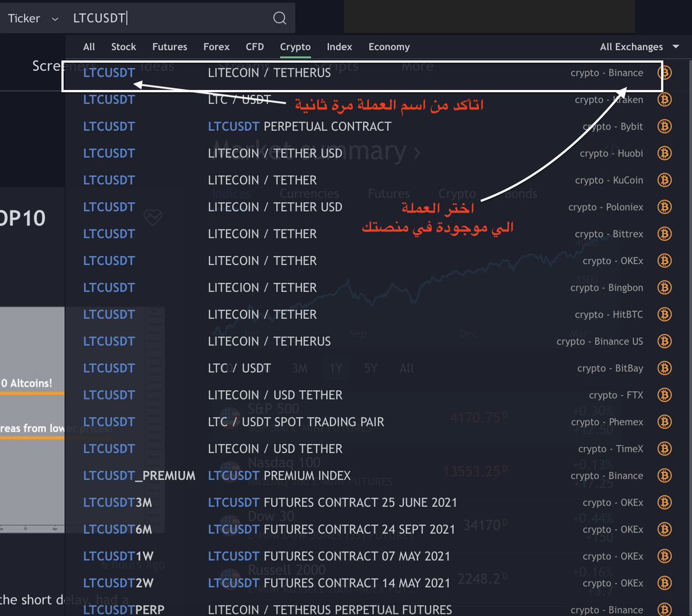The height and width of the screenshot is (616, 692).
Task: Select the LTCUSDTPERP perpetual futures symbol
Action: click(123, 610)
